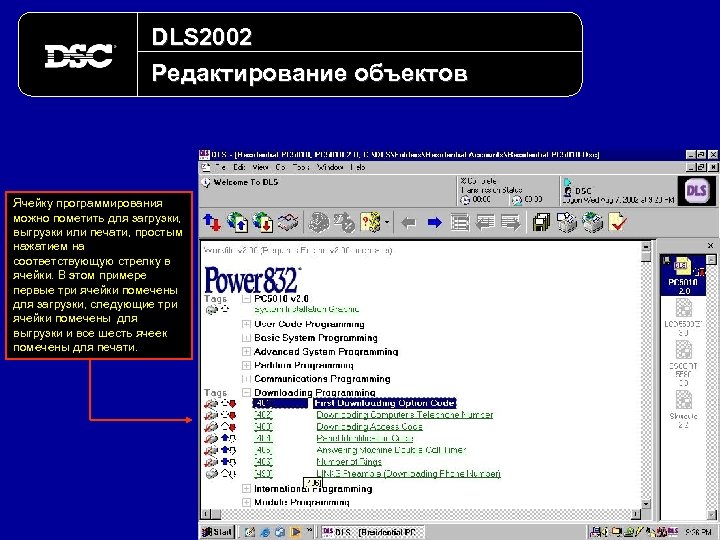Open the Edit menu
Viewport: 720px width, 540px height.
tap(239, 167)
